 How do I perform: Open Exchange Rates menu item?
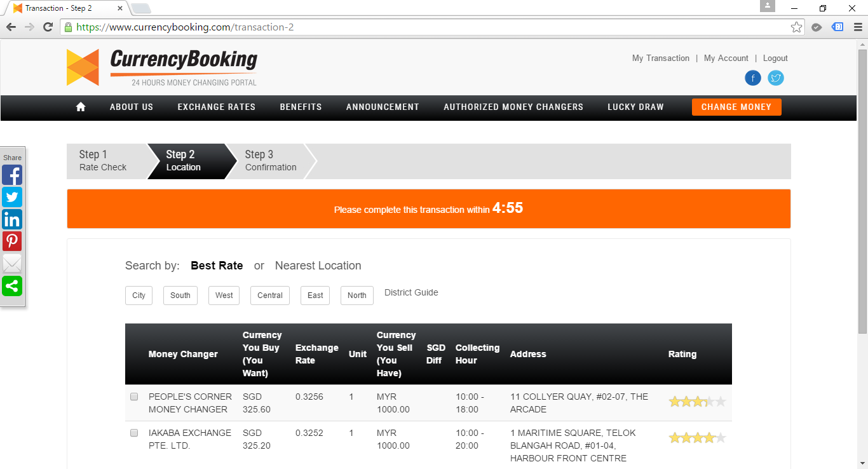coord(216,107)
